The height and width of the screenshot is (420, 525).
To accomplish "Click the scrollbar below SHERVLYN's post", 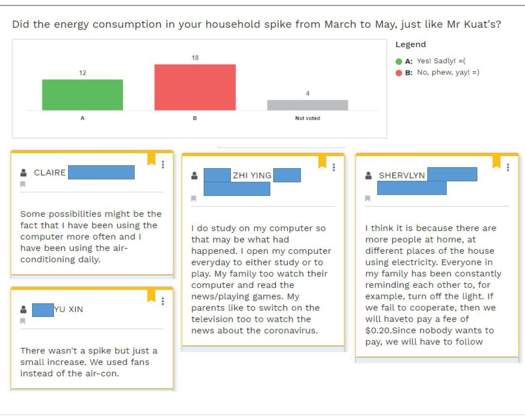I will click(x=436, y=360).
